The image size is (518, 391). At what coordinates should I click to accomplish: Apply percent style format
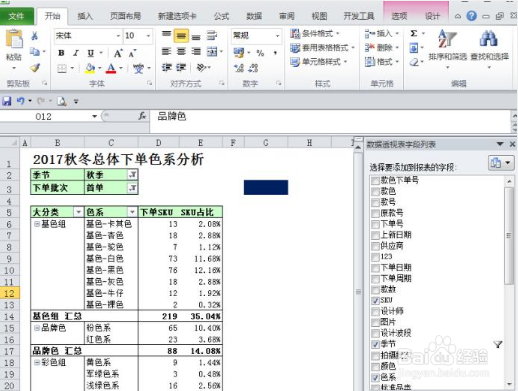pyautogui.click(x=260, y=53)
